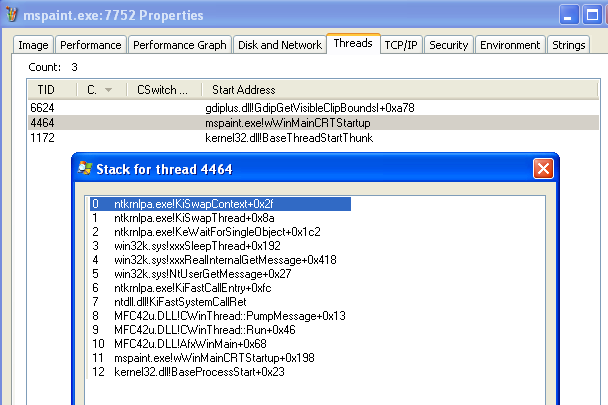
Task: Select thread row 4464
Action: point(313,123)
